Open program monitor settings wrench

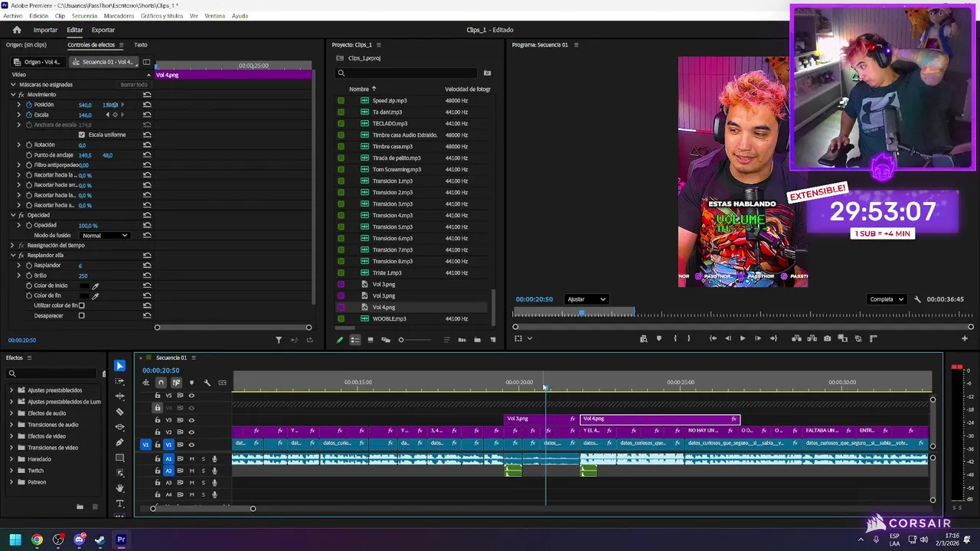click(917, 299)
